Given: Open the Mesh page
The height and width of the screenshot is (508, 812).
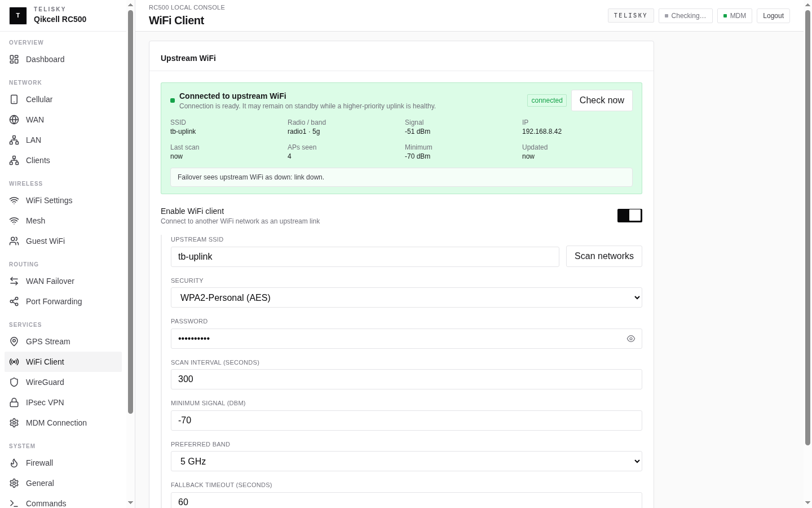Looking at the screenshot, I should click(x=63, y=221).
